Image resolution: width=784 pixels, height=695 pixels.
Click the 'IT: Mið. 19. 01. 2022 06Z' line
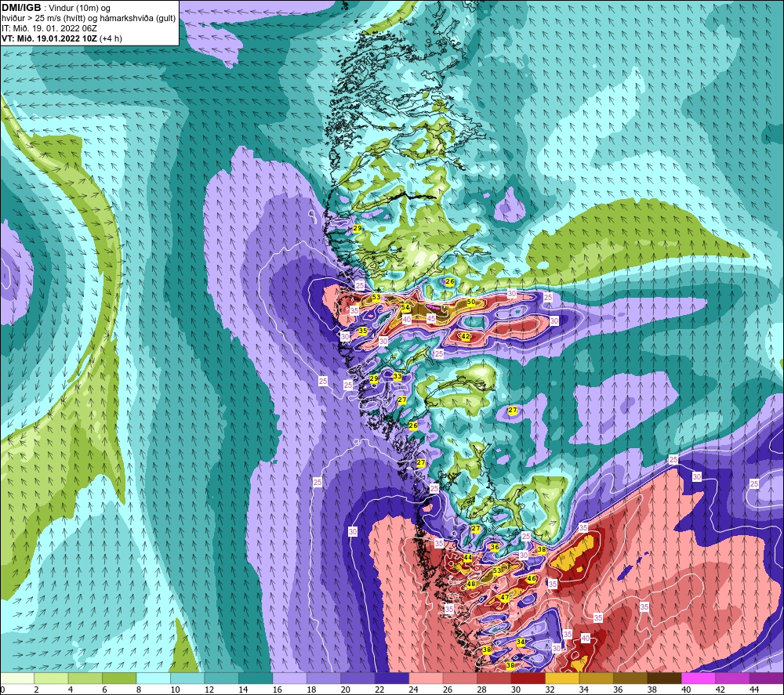[x=49, y=28]
